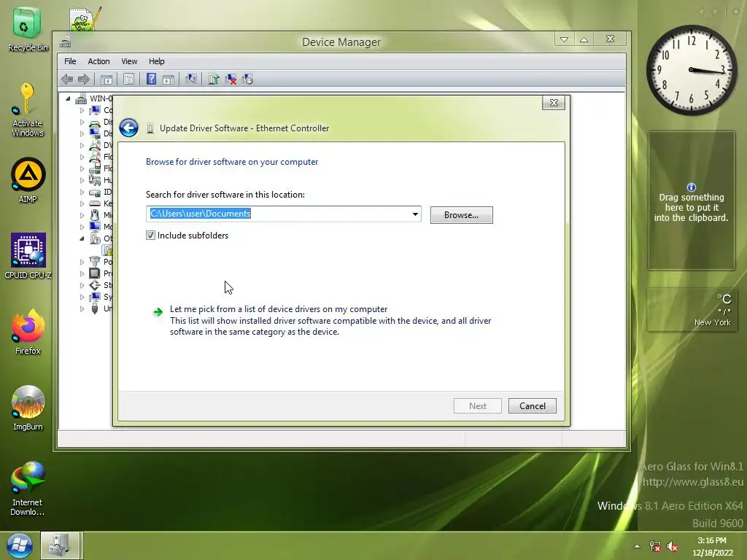Launch the CPUID CPU-Z desktop icon
This screenshot has height=560, width=747.
28,256
